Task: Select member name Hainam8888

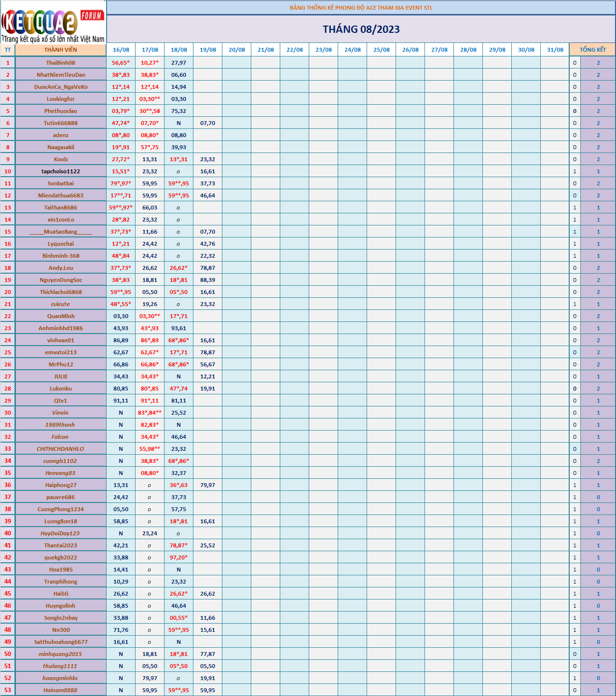Action: tap(60, 690)
